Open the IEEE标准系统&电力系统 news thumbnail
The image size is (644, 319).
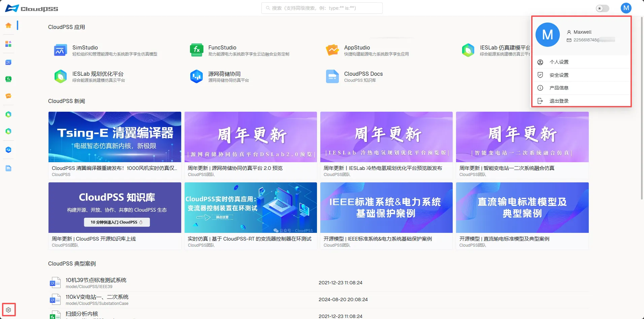coord(386,208)
